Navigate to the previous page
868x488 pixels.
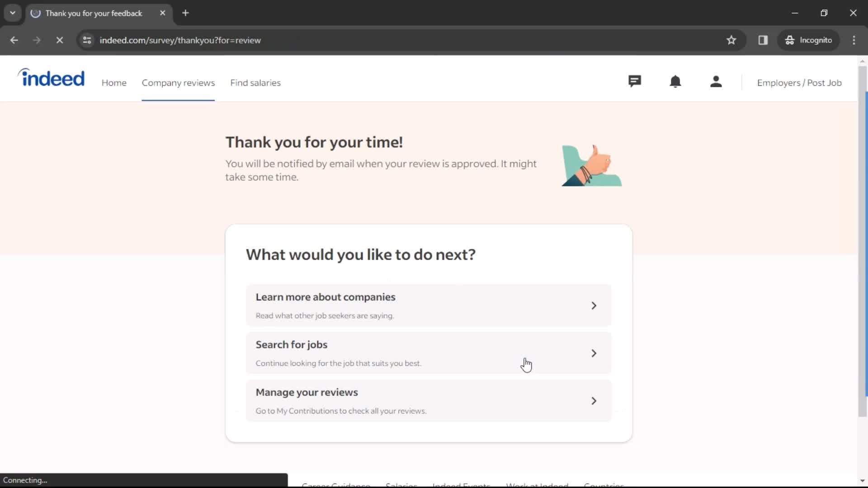click(14, 40)
